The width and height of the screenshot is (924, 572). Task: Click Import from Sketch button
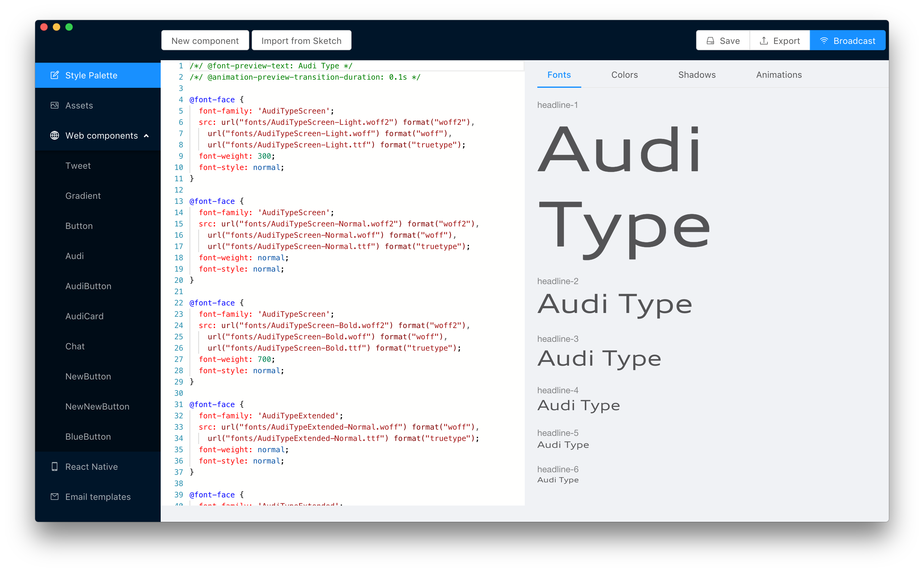(301, 40)
